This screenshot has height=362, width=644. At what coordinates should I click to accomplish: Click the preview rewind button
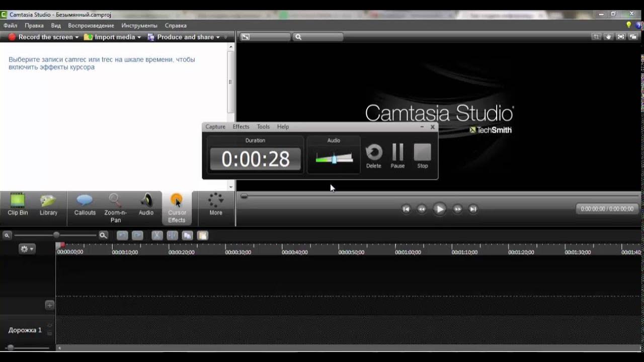(422, 209)
